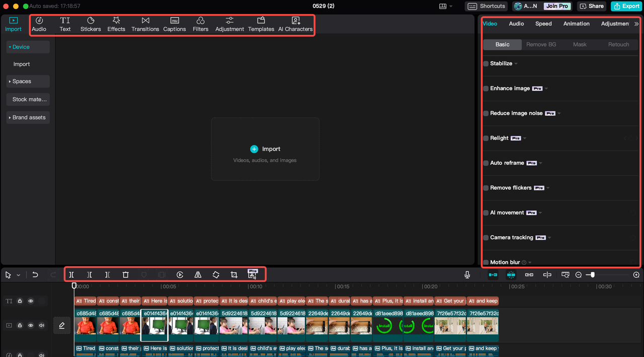
Task: Click the trash Delete clip icon
Action: (x=126, y=275)
